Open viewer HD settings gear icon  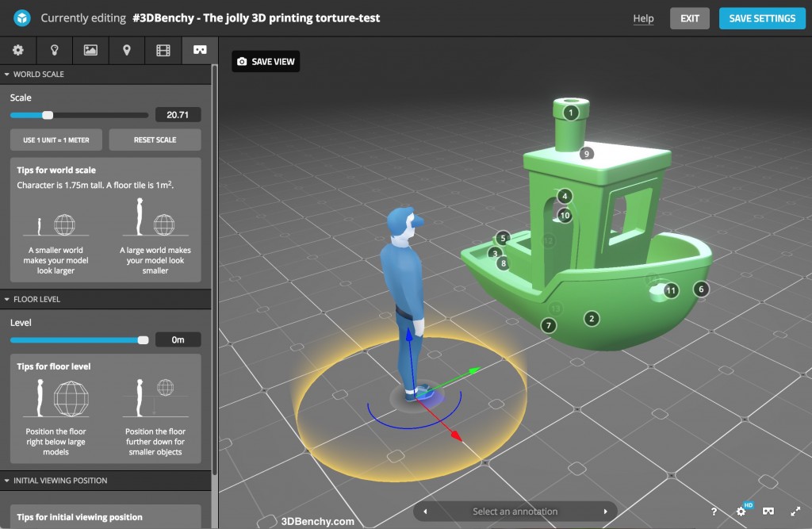(741, 511)
